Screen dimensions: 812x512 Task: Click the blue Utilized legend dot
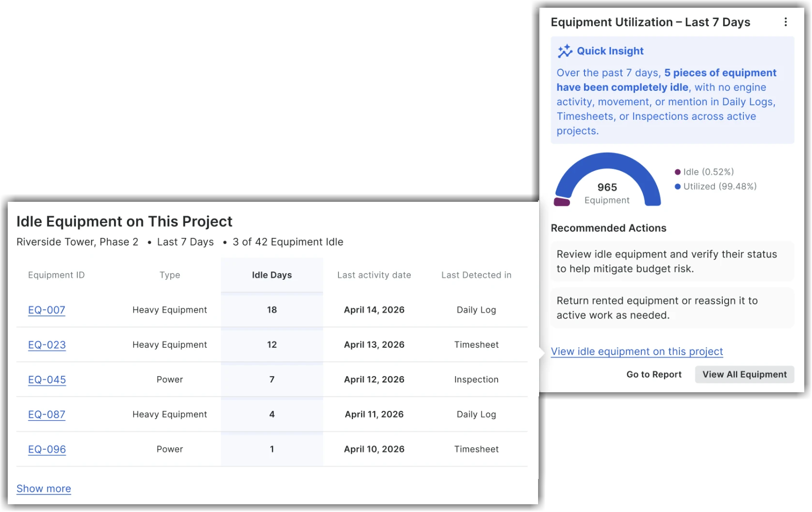(x=677, y=186)
